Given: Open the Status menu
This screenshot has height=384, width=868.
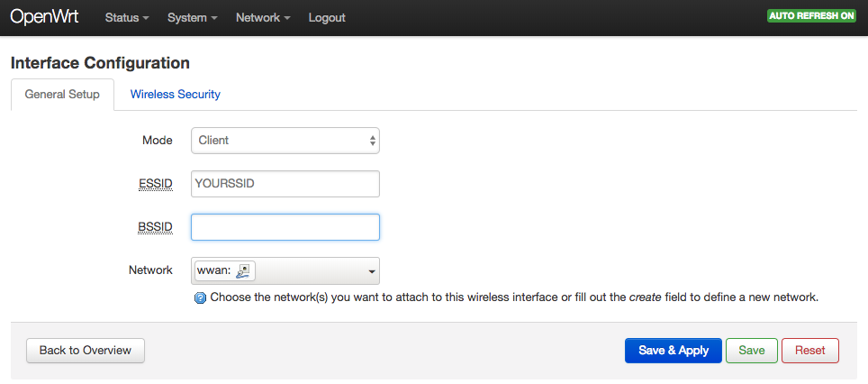Looking at the screenshot, I should (127, 18).
